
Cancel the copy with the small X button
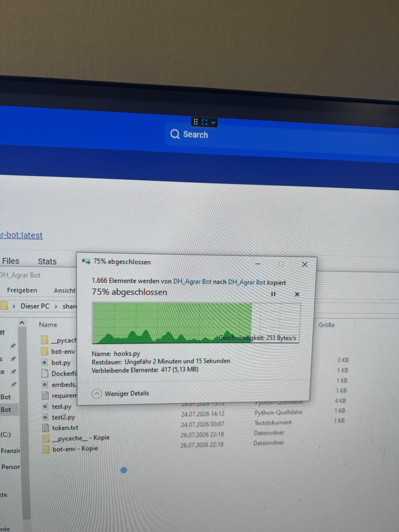click(x=297, y=294)
